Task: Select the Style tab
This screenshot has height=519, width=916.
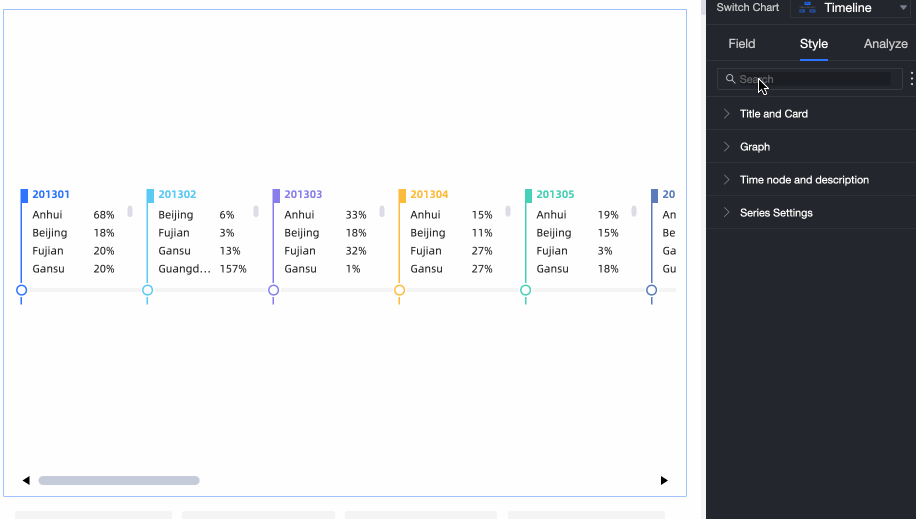Action: tap(813, 44)
